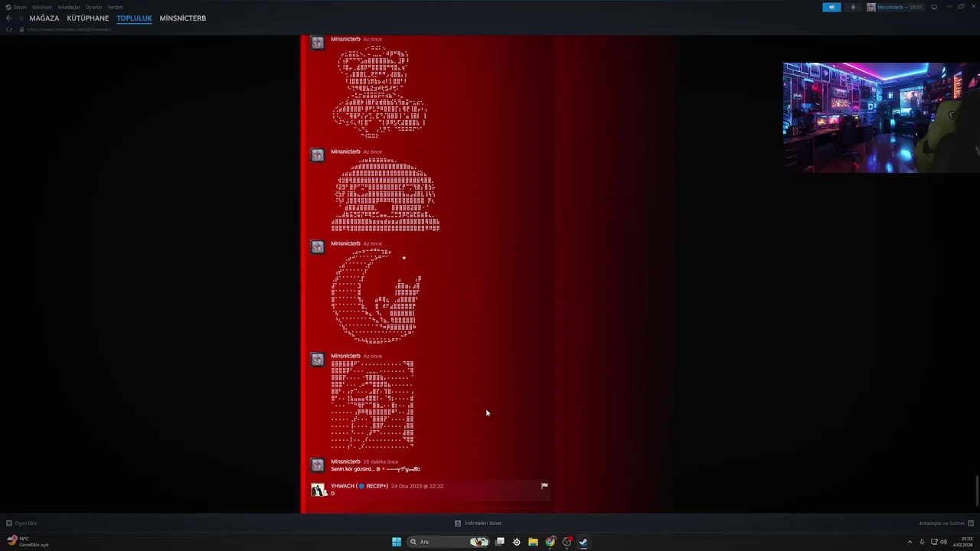This screenshot has width=980, height=551.
Task: Open the Steam menu
Action: click(x=17, y=7)
